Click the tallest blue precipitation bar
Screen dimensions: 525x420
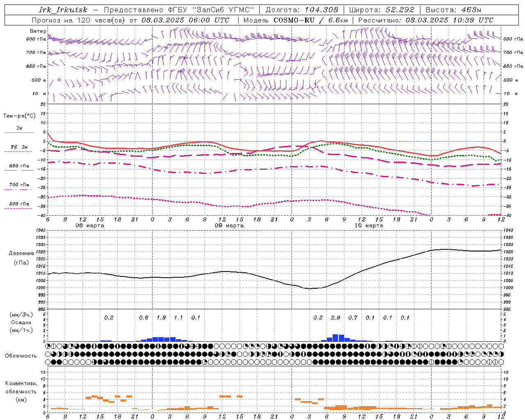coord(336,338)
